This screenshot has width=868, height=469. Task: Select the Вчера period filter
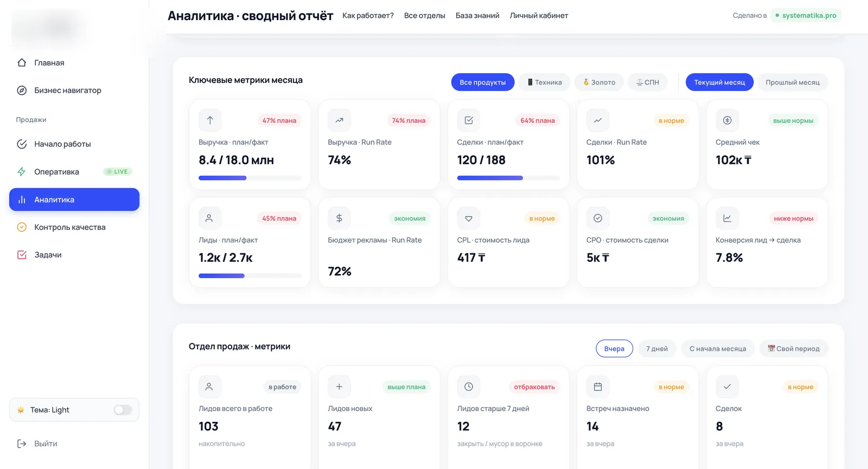pos(614,349)
